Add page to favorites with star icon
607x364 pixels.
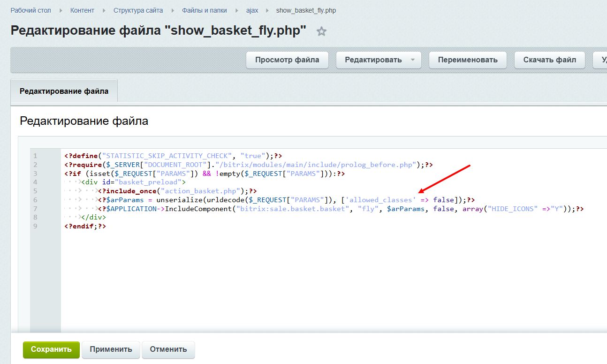(321, 31)
